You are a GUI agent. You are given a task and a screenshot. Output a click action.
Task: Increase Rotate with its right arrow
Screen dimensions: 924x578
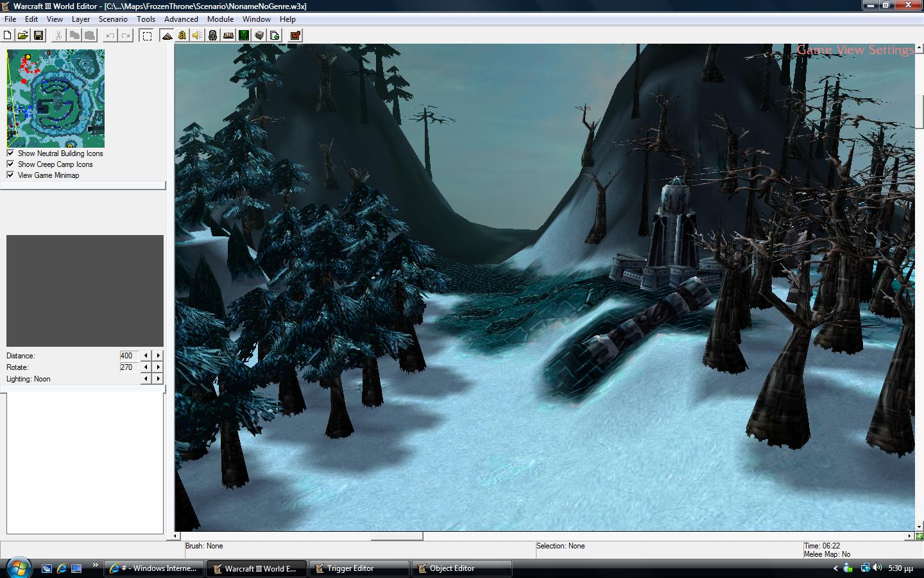pos(158,367)
